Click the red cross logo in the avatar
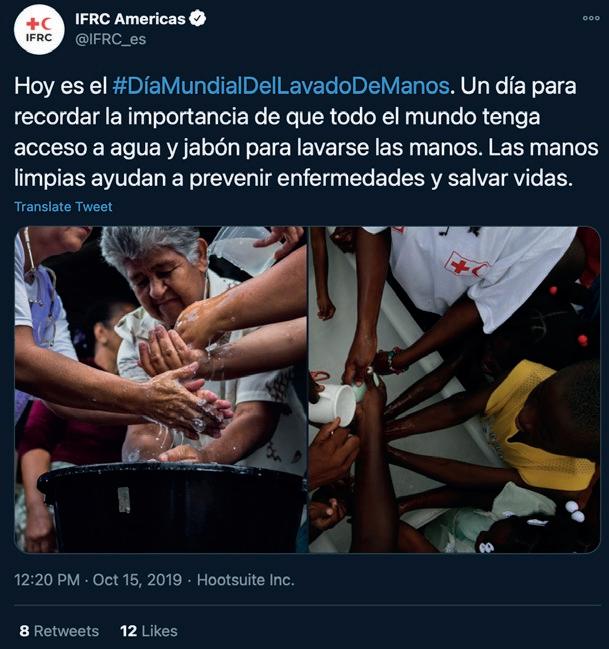The width and height of the screenshot is (609, 649). tap(39, 24)
